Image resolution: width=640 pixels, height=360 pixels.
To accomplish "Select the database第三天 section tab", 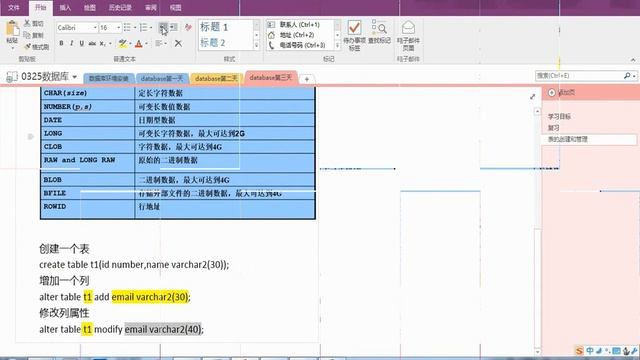I will [x=271, y=78].
